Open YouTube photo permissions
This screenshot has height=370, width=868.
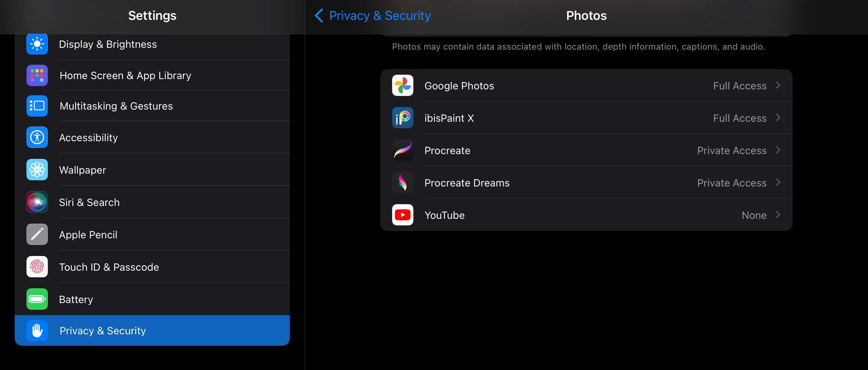[x=586, y=215]
